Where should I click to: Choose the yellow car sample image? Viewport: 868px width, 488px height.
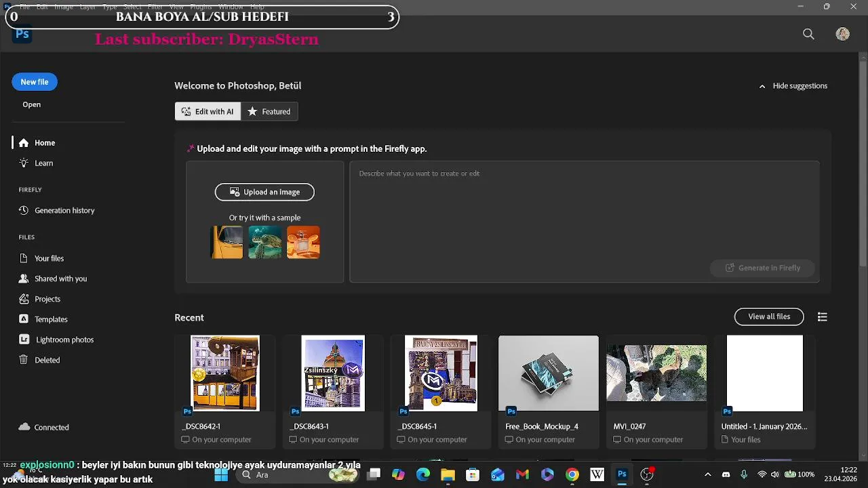(227, 242)
